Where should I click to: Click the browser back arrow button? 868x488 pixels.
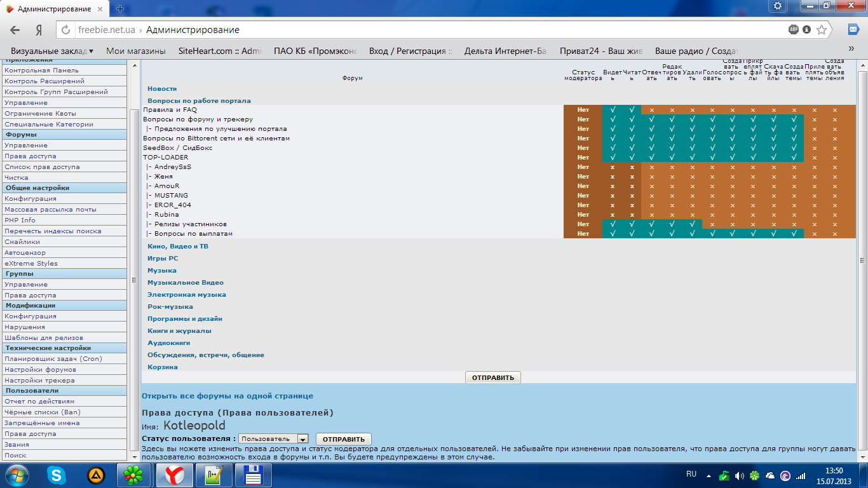15,30
